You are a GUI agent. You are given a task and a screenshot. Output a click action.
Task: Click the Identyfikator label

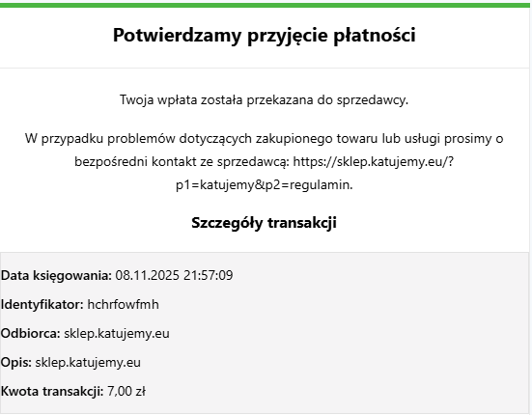click(42, 304)
